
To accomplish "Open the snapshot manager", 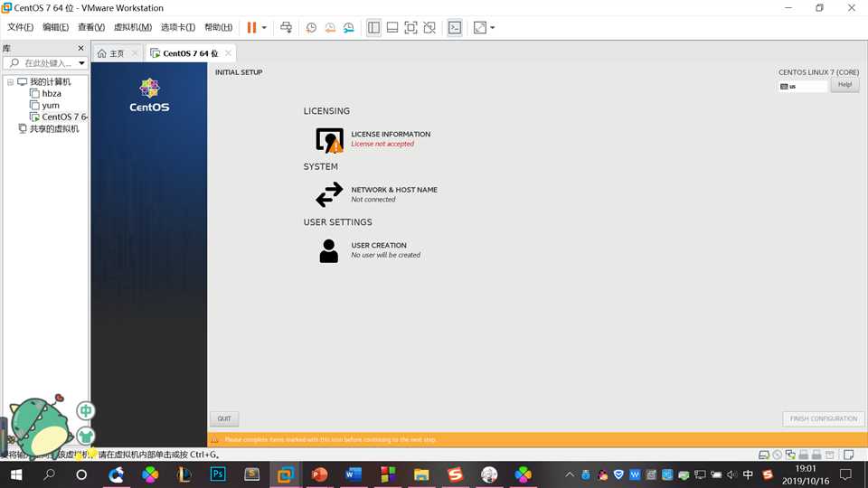I will tap(349, 28).
